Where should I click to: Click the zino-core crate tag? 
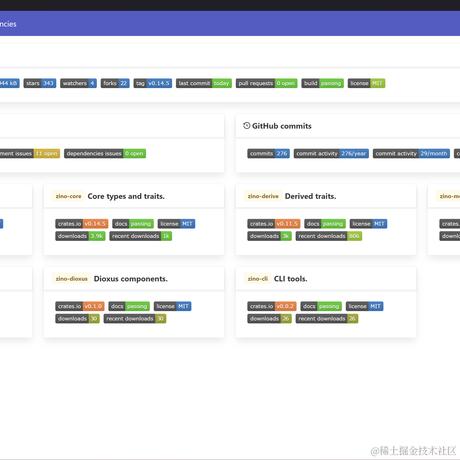tap(68, 196)
